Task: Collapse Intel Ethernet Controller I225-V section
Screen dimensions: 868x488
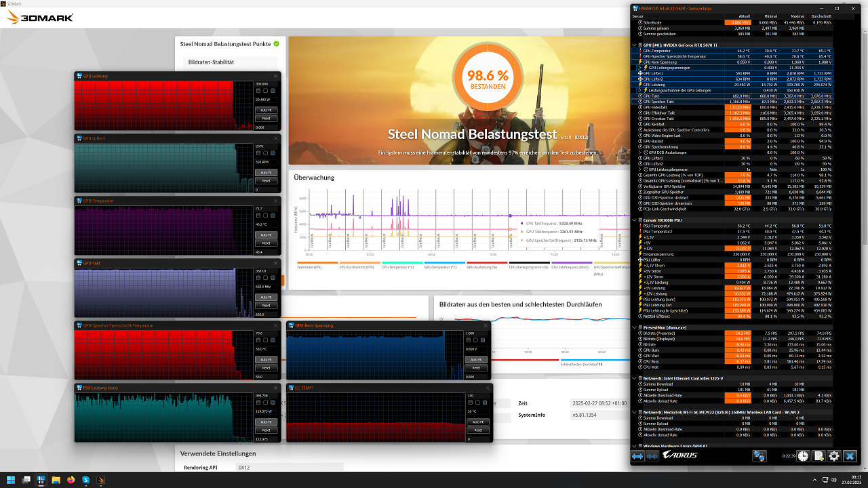Action: point(635,378)
